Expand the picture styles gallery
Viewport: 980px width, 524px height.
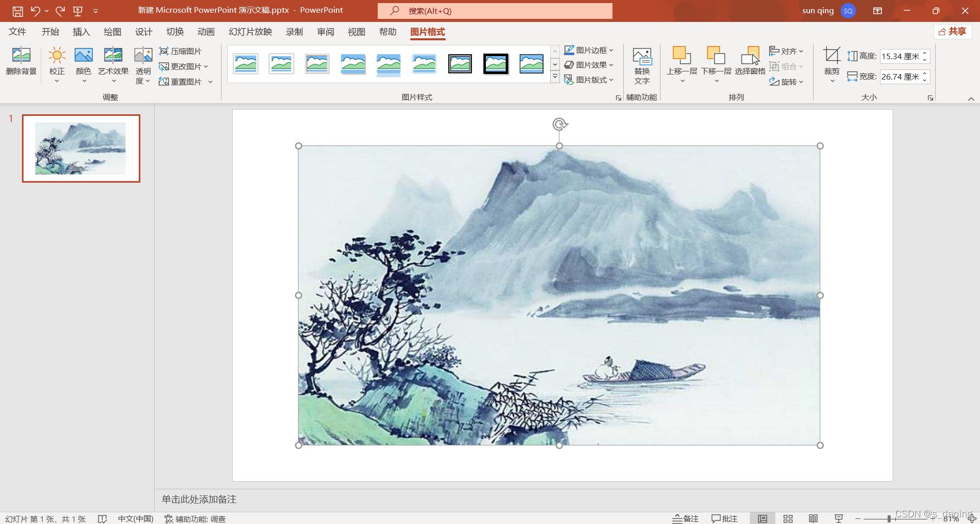[555, 77]
